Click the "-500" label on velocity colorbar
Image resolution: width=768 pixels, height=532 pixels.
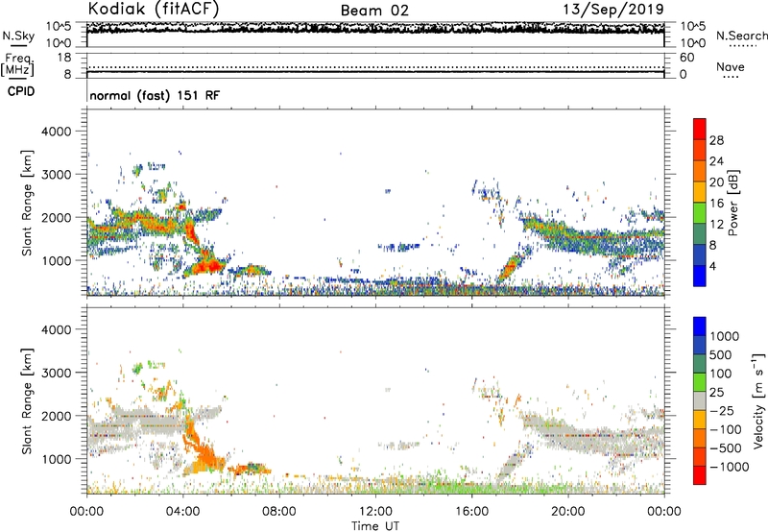726,448
